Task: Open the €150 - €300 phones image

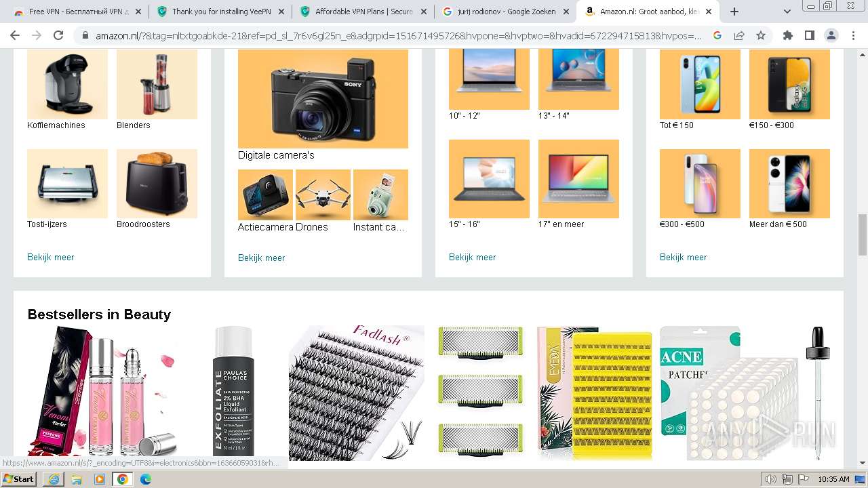Action: click(789, 84)
